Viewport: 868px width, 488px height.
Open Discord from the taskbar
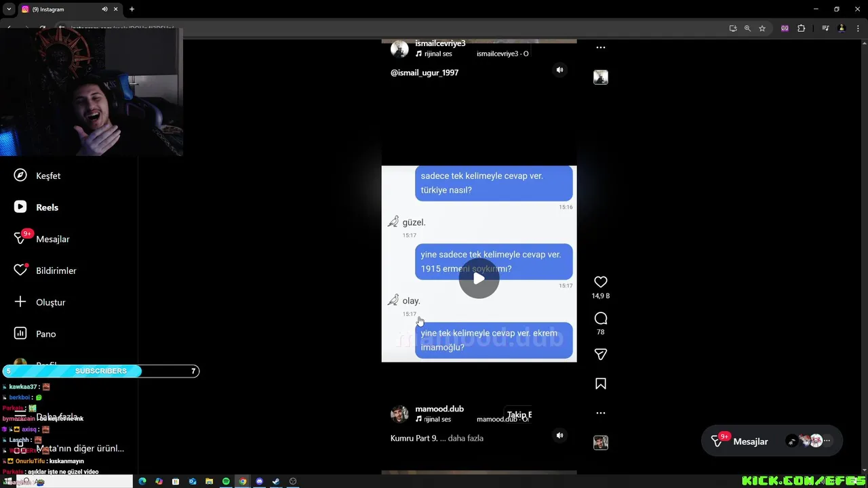(x=259, y=481)
